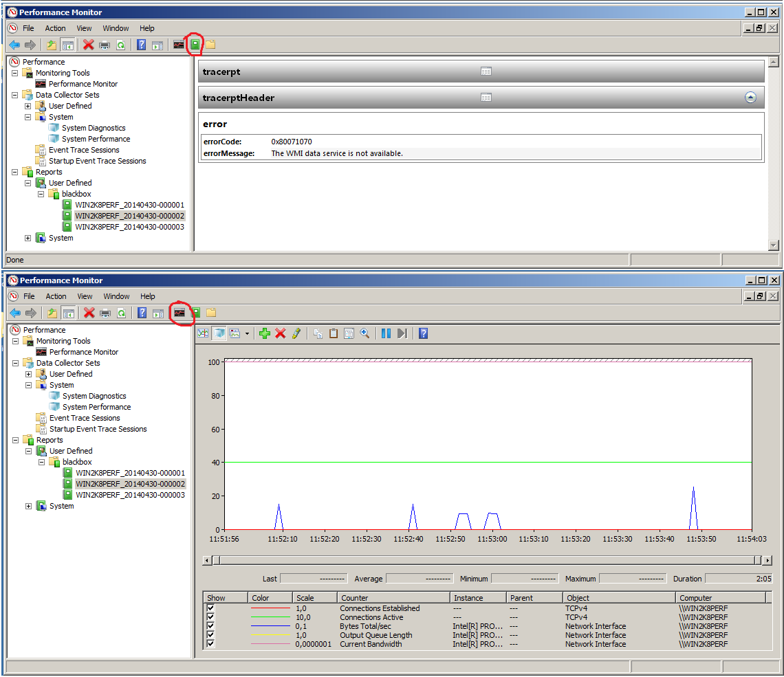
Task: Uncheck Show for Connections Active counter
Action: (x=210, y=617)
